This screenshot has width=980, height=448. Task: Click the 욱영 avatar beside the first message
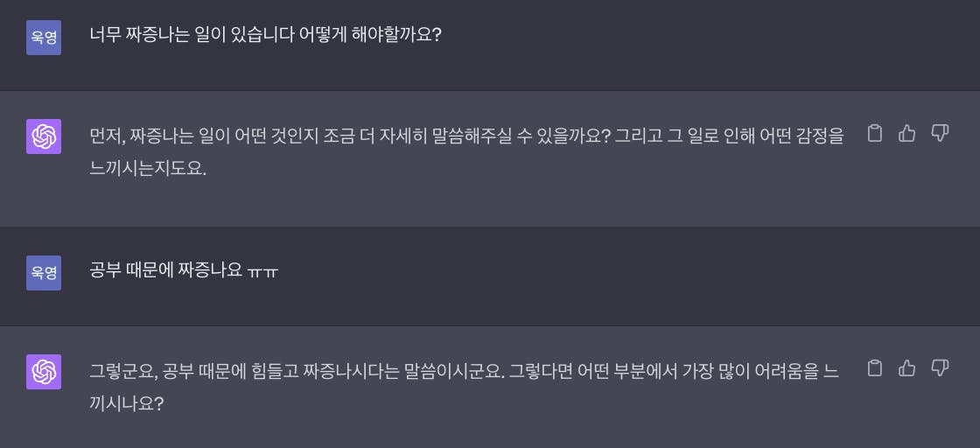[x=44, y=38]
